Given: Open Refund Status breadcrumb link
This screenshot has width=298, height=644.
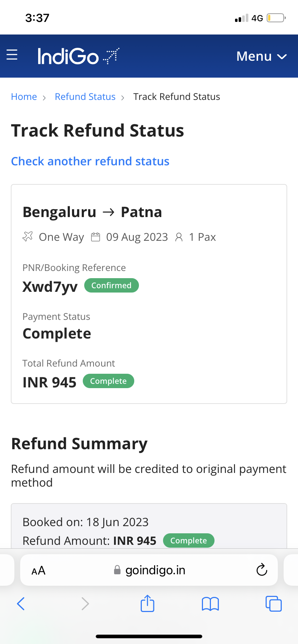Looking at the screenshot, I should pos(85,97).
